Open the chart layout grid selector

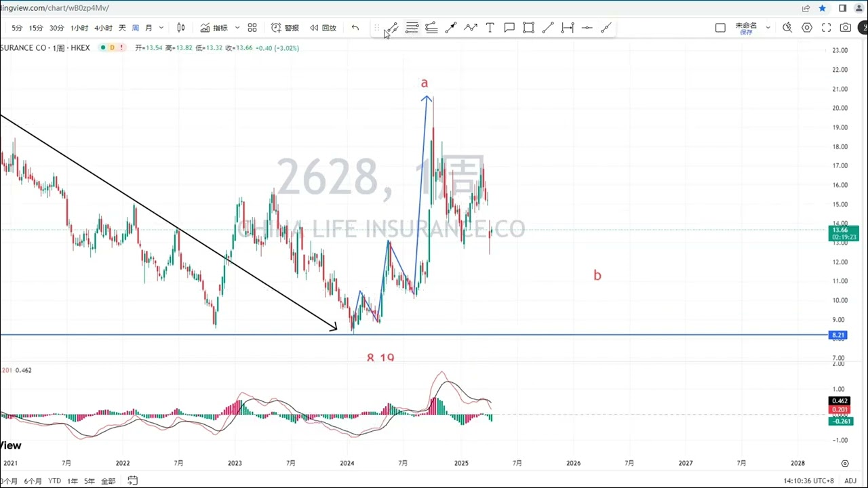tap(252, 28)
